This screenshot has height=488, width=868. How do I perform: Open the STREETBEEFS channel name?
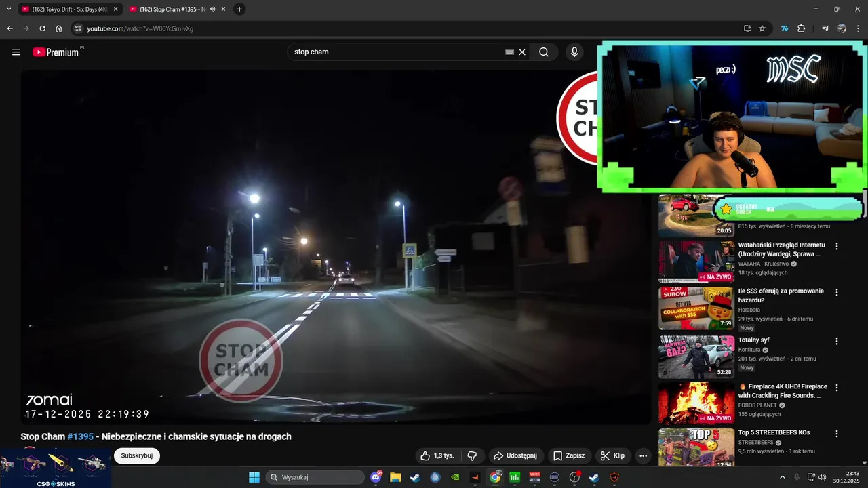click(756, 443)
